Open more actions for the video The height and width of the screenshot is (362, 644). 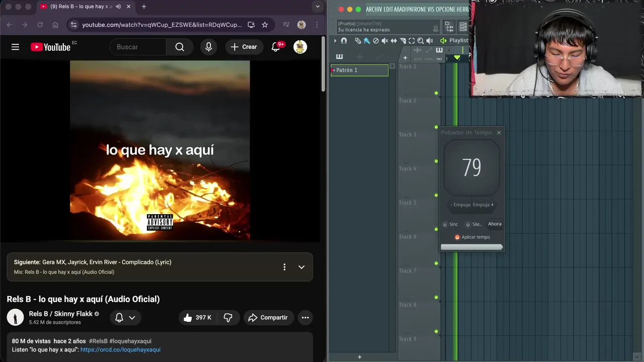coord(305,317)
